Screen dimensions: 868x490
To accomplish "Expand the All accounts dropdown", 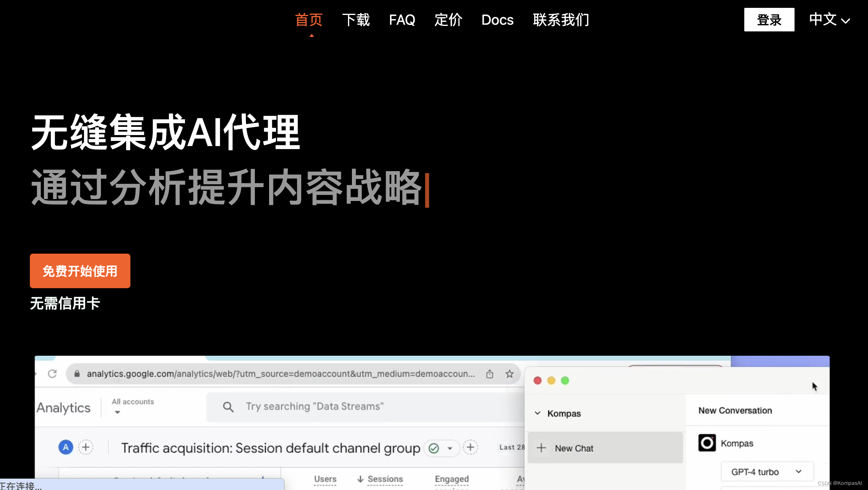I will coord(117,412).
